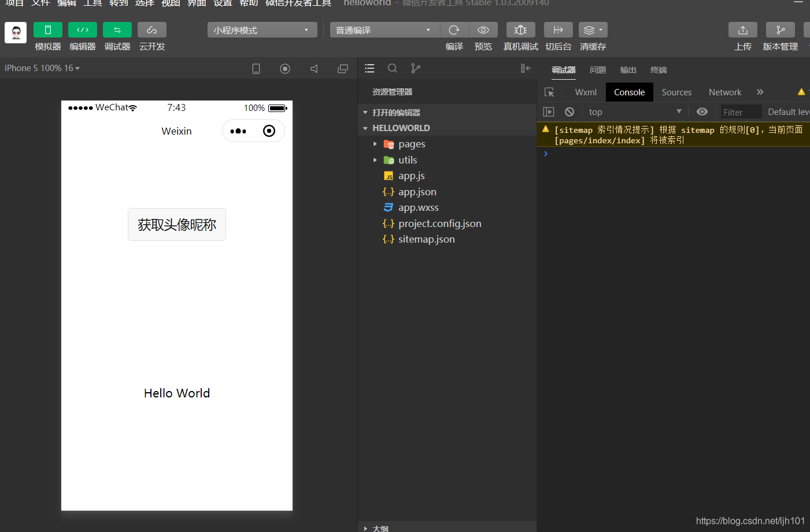This screenshot has width=810, height=532.
Task: Open cloud development (云开发)
Action: 152,30
